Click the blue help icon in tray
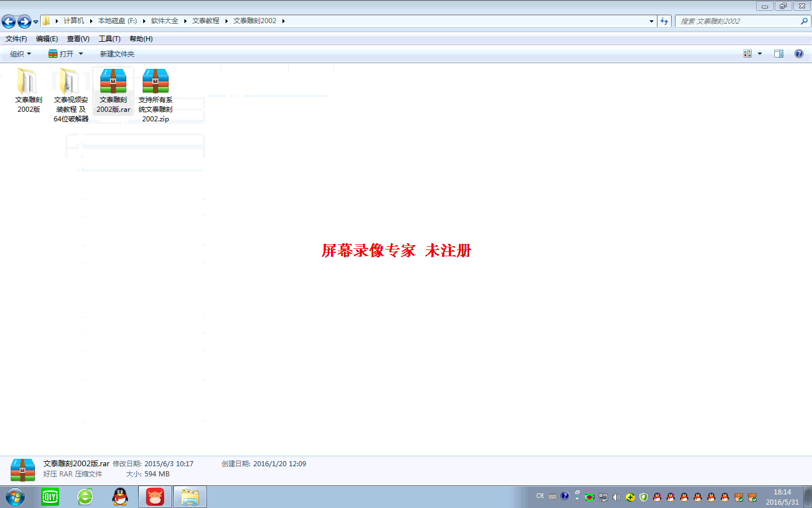 (x=565, y=496)
